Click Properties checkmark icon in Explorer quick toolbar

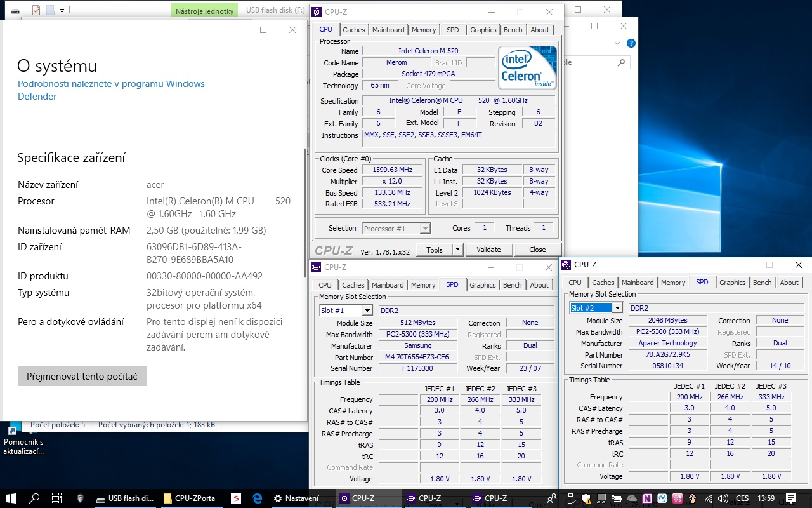pyautogui.click(x=36, y=10)
